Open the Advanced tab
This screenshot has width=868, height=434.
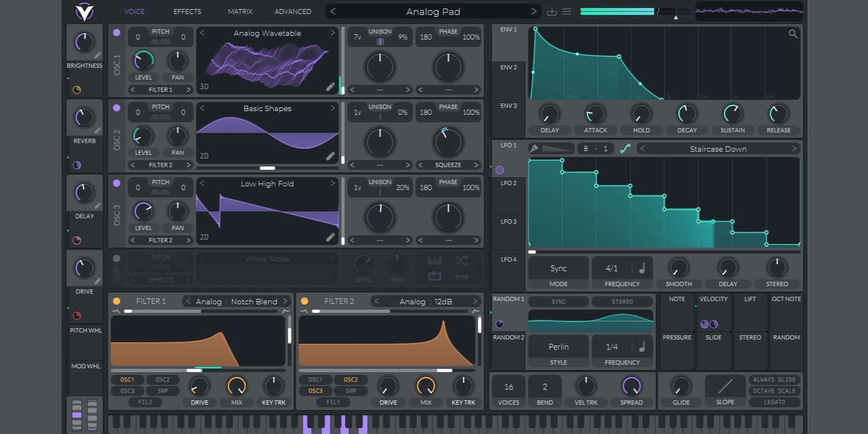(293, 11)
